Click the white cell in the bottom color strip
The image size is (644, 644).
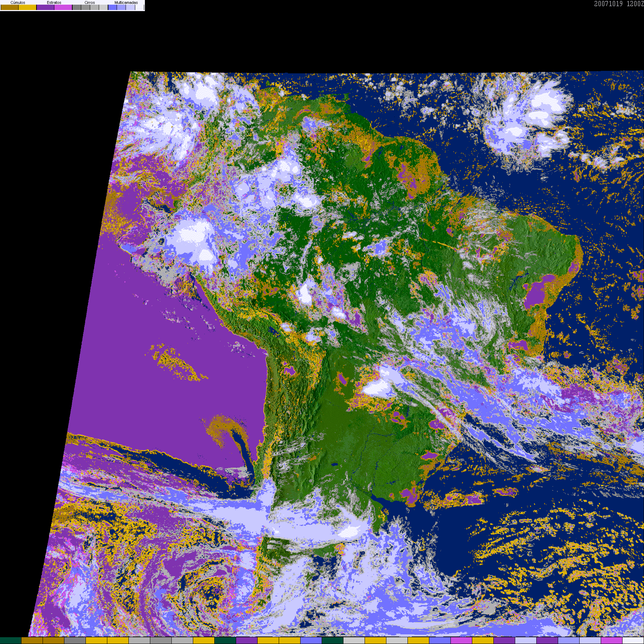(633, 640)
